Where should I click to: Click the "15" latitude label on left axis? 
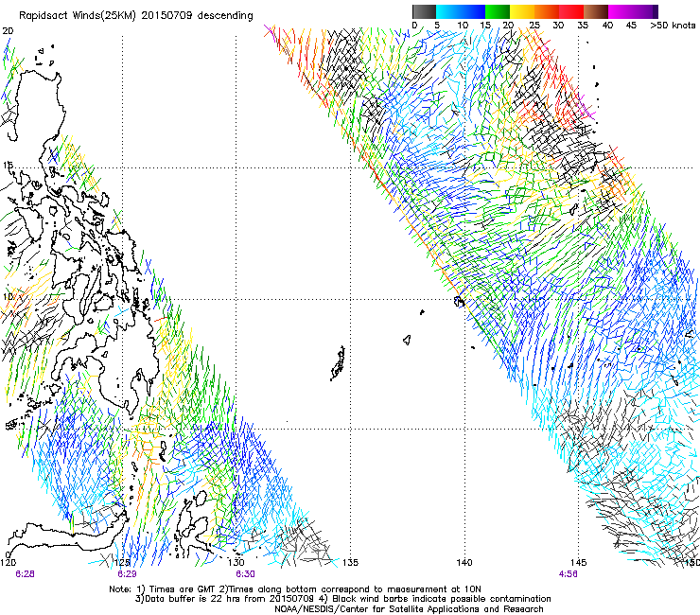(8, 166)
